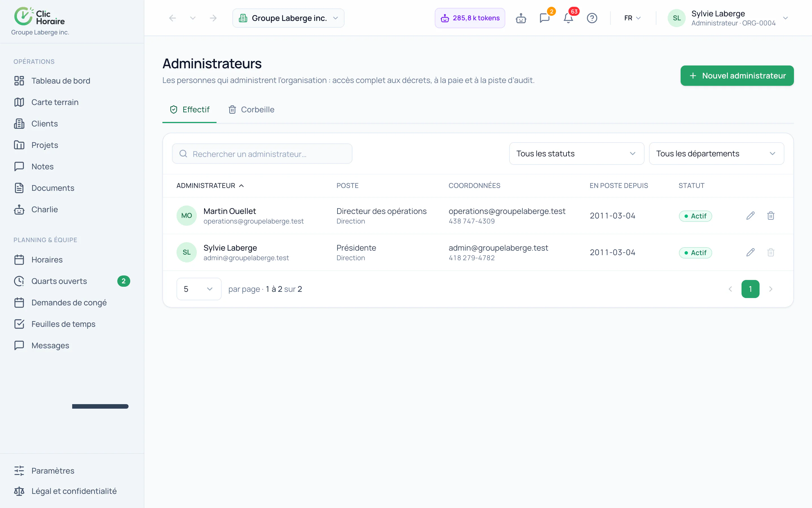This screenshot has height=508, width=812.
Task: Switch to Effectif tab
Action: pyautogui.click(x=189, y=110)
